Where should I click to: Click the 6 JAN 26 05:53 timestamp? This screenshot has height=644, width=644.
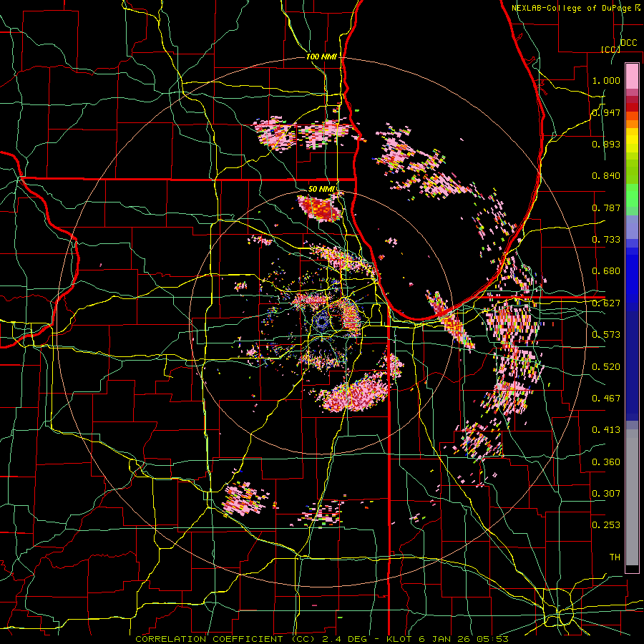pos(464,639)
